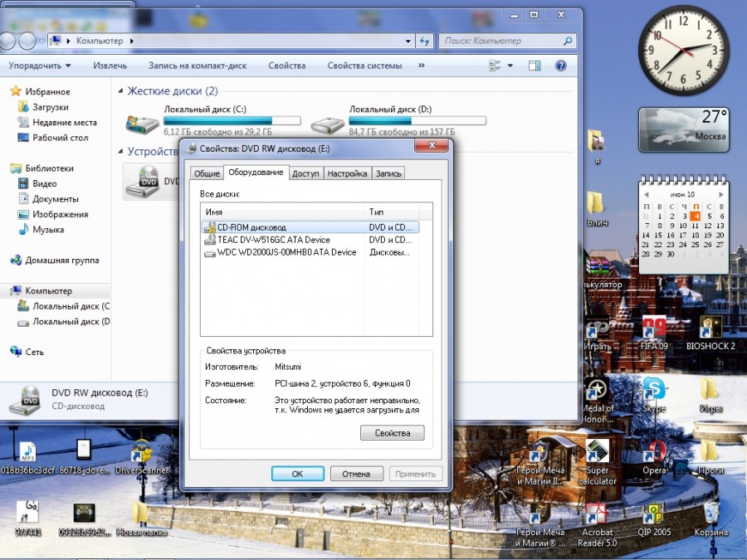
Task: Expand the address bar history dropdown arrow
Action: click(x=408, y=41)
